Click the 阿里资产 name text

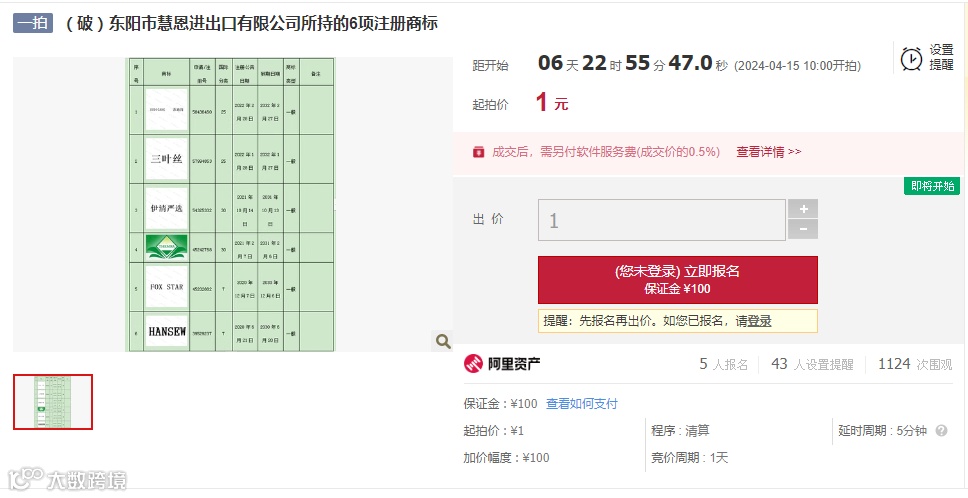514,364
